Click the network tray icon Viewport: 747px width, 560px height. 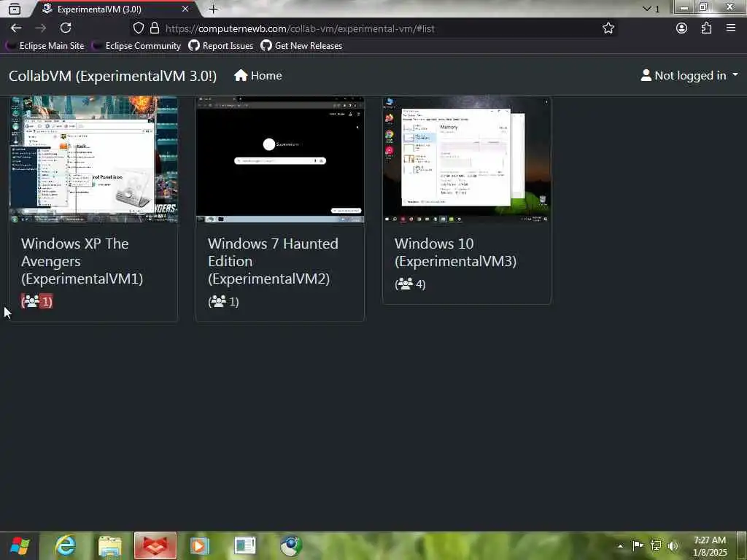point(656,545)
